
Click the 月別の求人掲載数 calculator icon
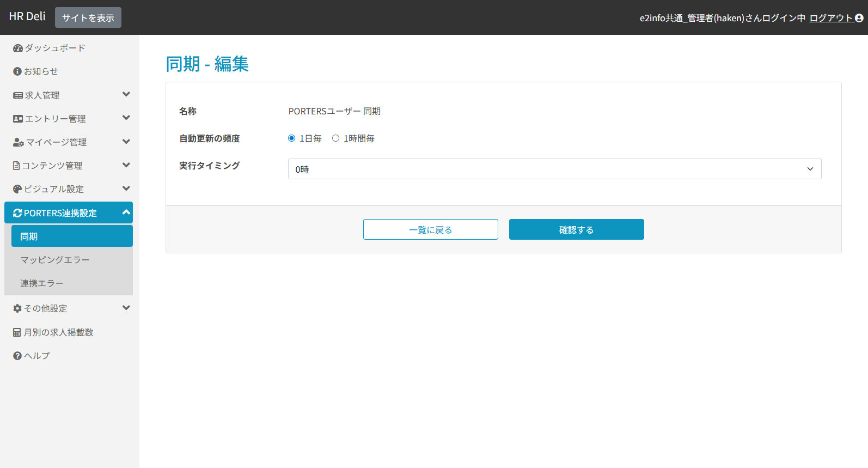pos(17,332)
